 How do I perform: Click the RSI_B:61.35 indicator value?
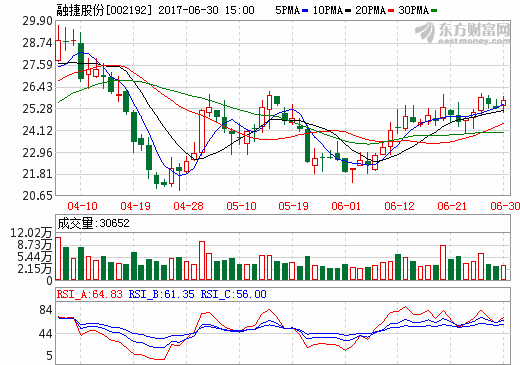tap(161, 294)
